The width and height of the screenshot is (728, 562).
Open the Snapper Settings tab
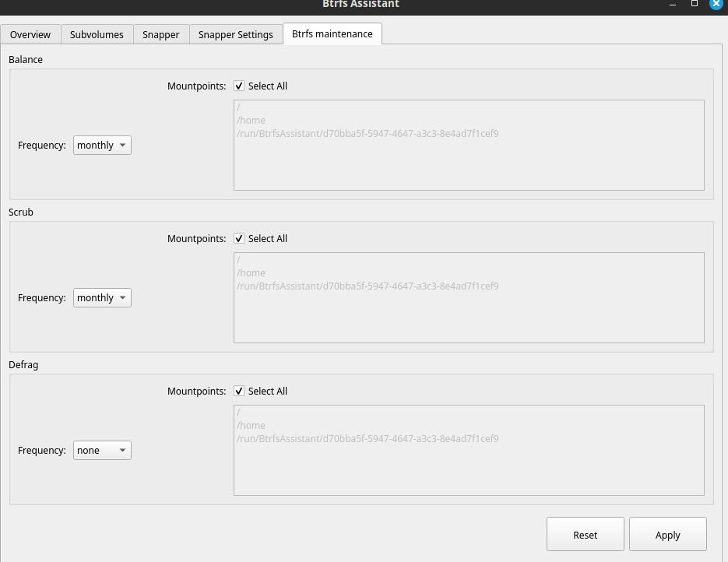235,35
